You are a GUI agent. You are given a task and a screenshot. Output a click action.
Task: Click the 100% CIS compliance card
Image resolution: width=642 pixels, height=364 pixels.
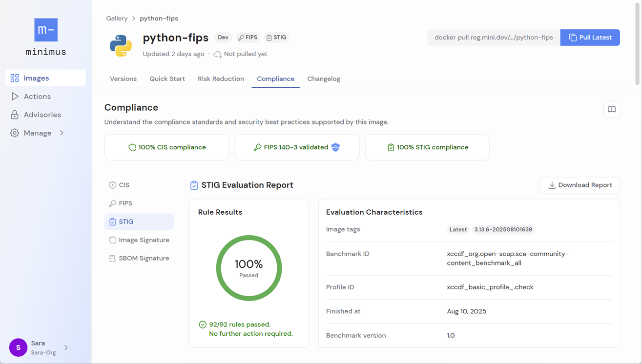[x=166, y=147]
